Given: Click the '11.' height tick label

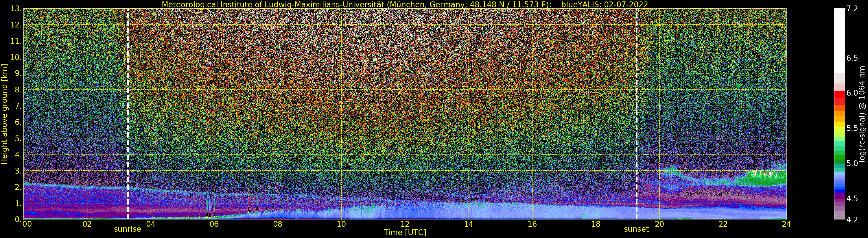Looking at the screenshot, I should pos(16,41).
